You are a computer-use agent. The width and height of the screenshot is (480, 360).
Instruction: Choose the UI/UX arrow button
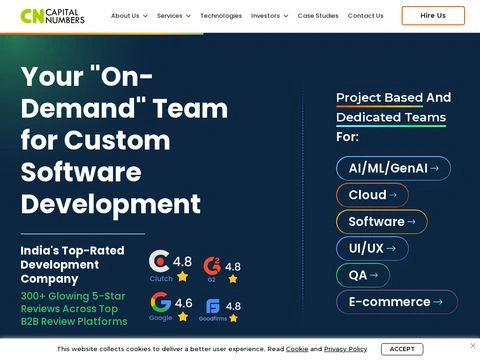point(372,248)
